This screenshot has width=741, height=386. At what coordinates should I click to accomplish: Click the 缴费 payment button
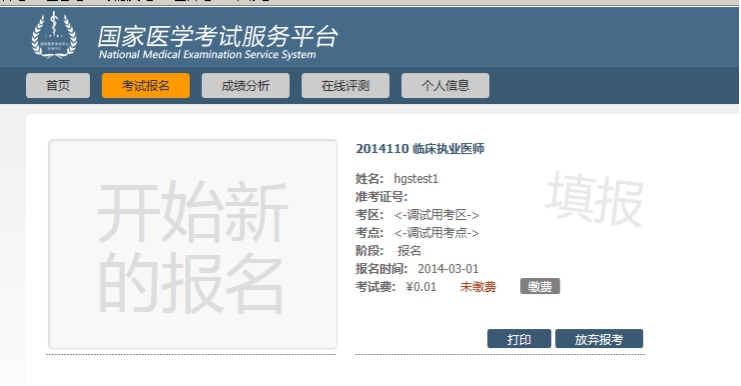[x=540, y=286]
